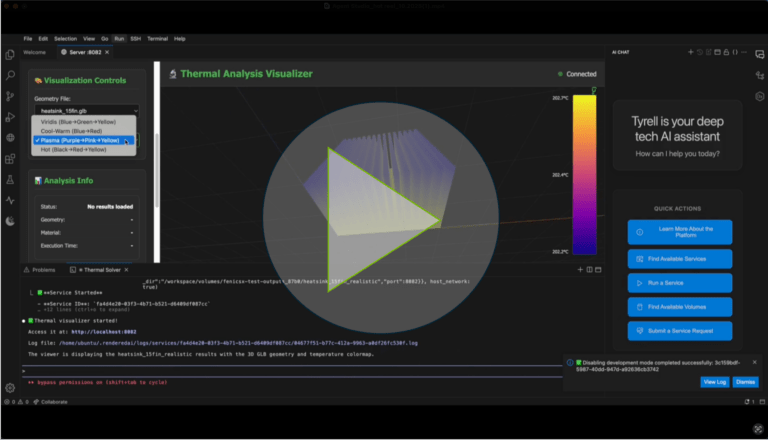The image size is (768, 440).
Task: Start a new chat with the AI Chat plus icon
Action: (x=691, y=51)
